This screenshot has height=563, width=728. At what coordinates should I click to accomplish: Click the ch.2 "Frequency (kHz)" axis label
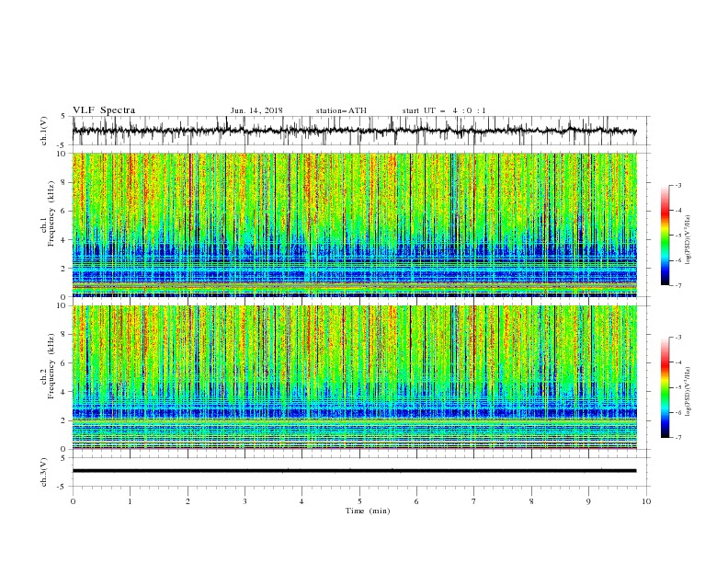[x=51, y=366]
